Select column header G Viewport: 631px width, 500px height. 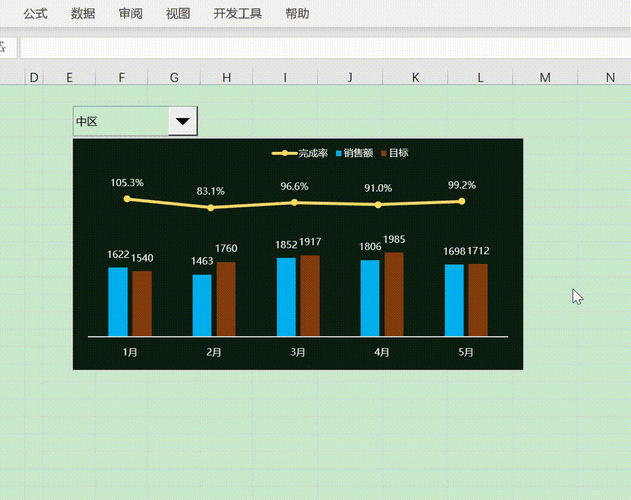point(174,77)
